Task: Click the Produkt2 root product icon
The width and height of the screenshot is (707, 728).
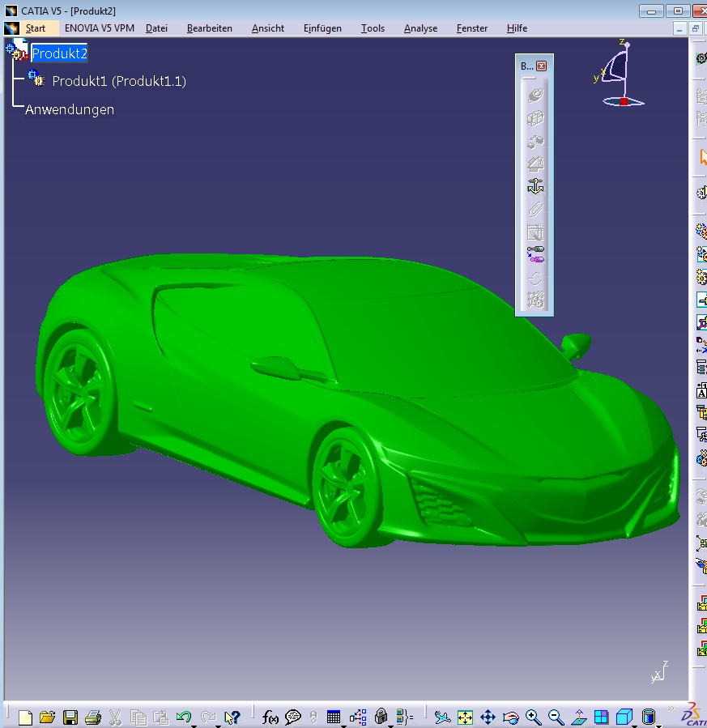Action: coord(17,49)
